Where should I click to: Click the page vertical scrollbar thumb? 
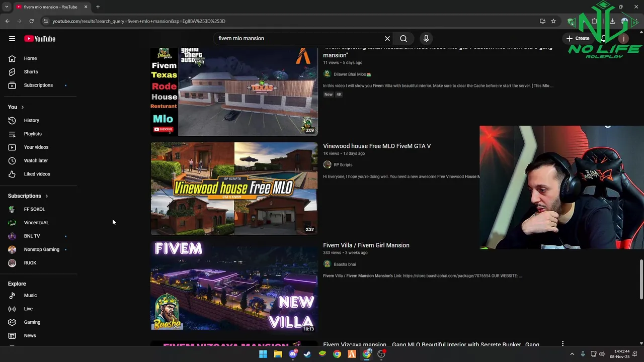pos(641,280)
